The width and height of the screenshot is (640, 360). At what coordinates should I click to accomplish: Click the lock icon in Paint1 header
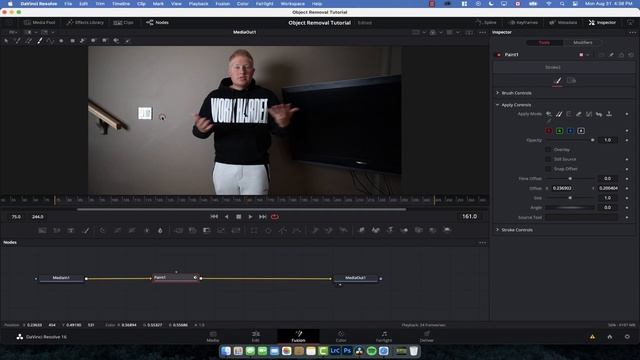[x=621, y=55]
